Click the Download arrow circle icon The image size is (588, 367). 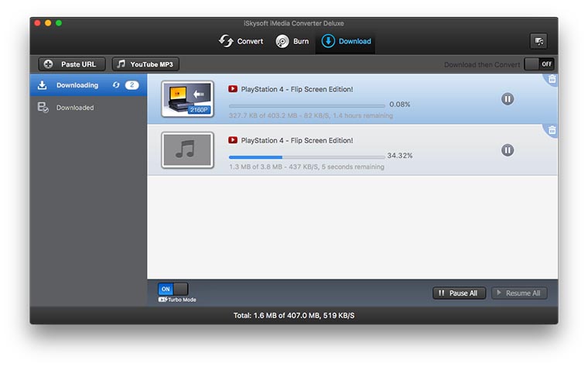click(328, 41)
